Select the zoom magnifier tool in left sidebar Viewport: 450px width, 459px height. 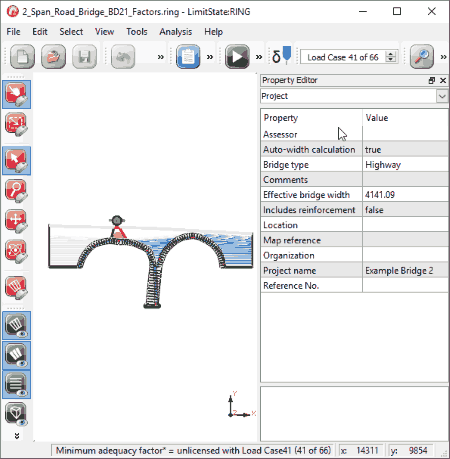[16, 191]
